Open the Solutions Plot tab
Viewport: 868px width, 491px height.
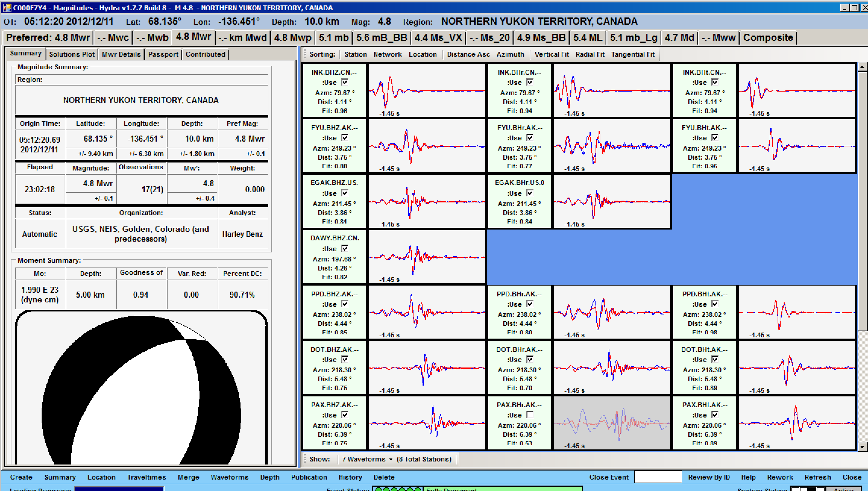72,54
